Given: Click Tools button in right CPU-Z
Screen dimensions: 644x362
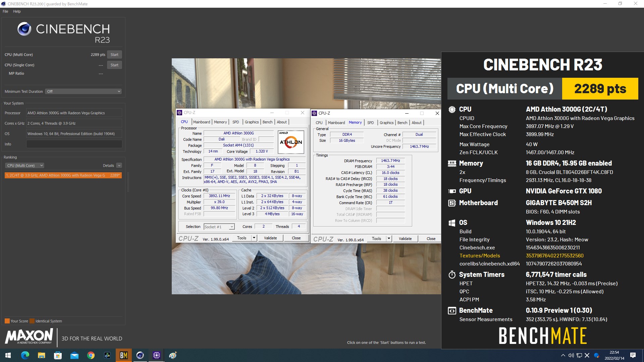Looking at the screenshot, I should (376, 239).
